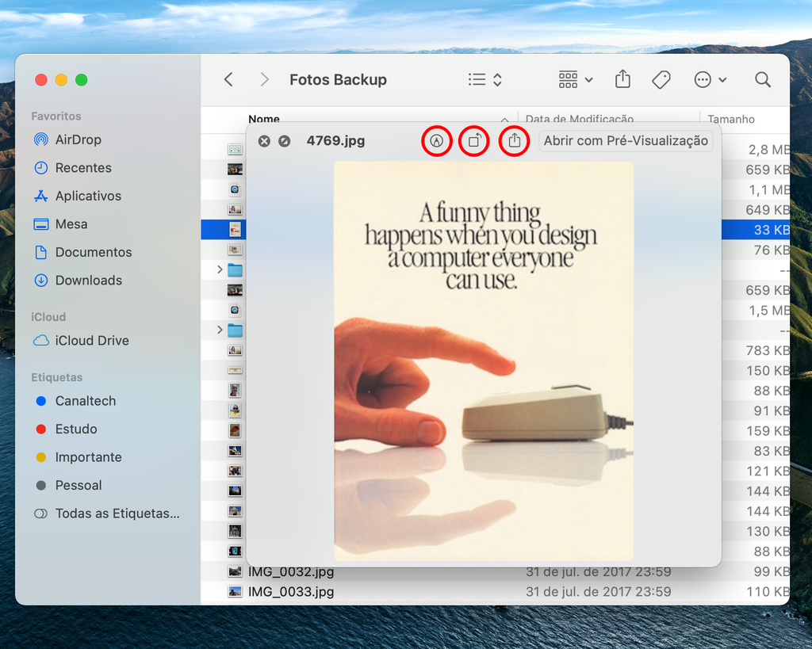Open the group-by items dropdown

(x=576, y=80)
